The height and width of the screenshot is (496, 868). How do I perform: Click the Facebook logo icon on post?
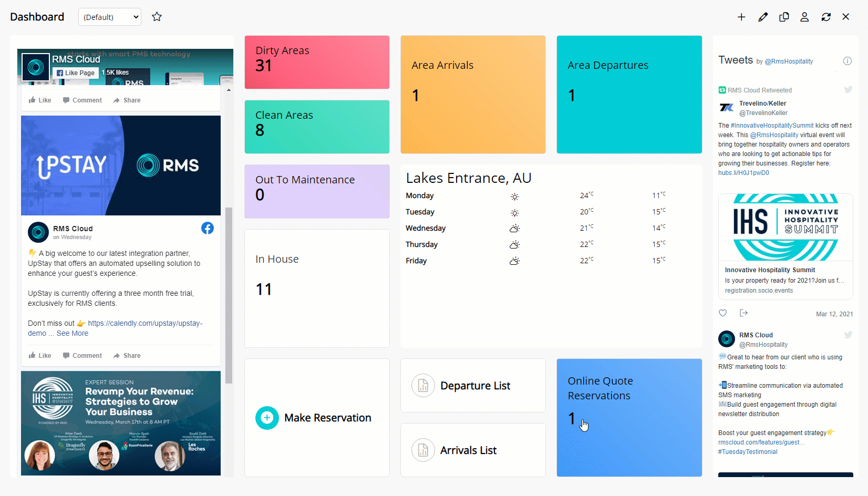pos(208,228)
